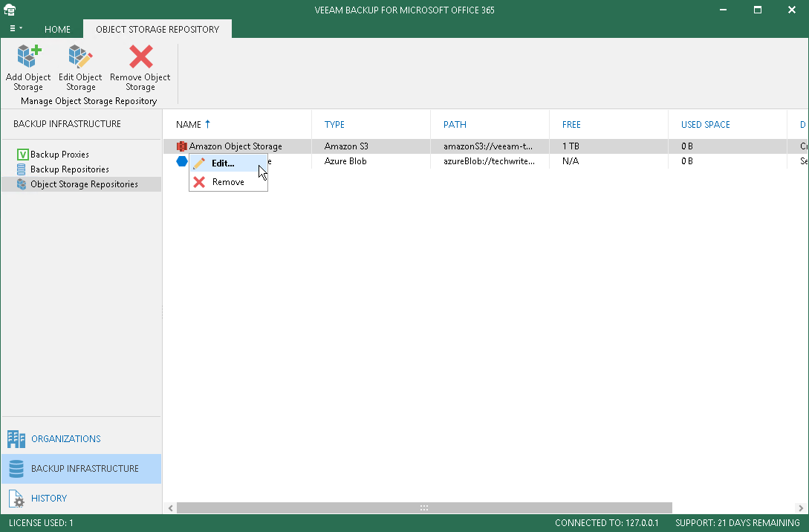Click the azureBlob://techwrite... path cell
Viewport: 809px width, 532px height.
point(489,161)
